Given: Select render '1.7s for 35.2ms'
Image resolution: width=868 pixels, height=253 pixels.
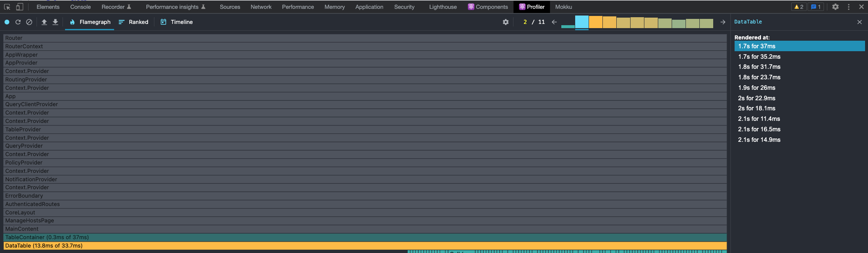Looking at the screenshot, I should [x=800, y=57].
